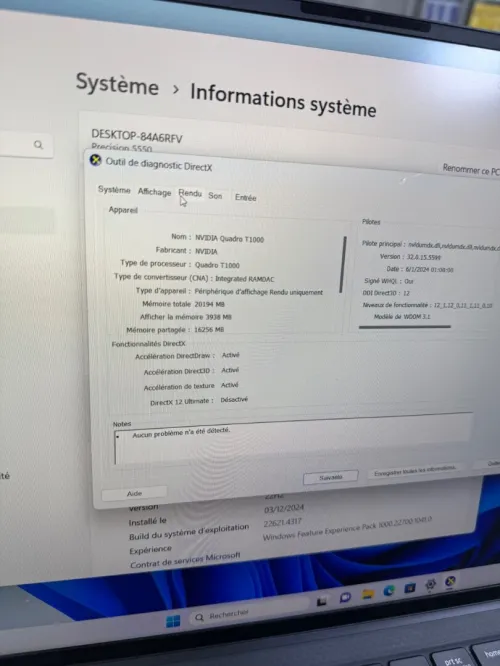Click Périphérique d'affichage Rendu uniquement text
Screen dimensions: 500x666
[x=258, y=292]
